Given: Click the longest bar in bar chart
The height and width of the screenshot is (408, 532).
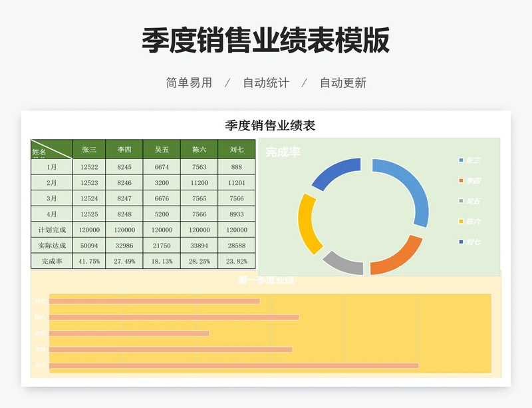Looking at the screenshot, I should (x=233, y=365).
